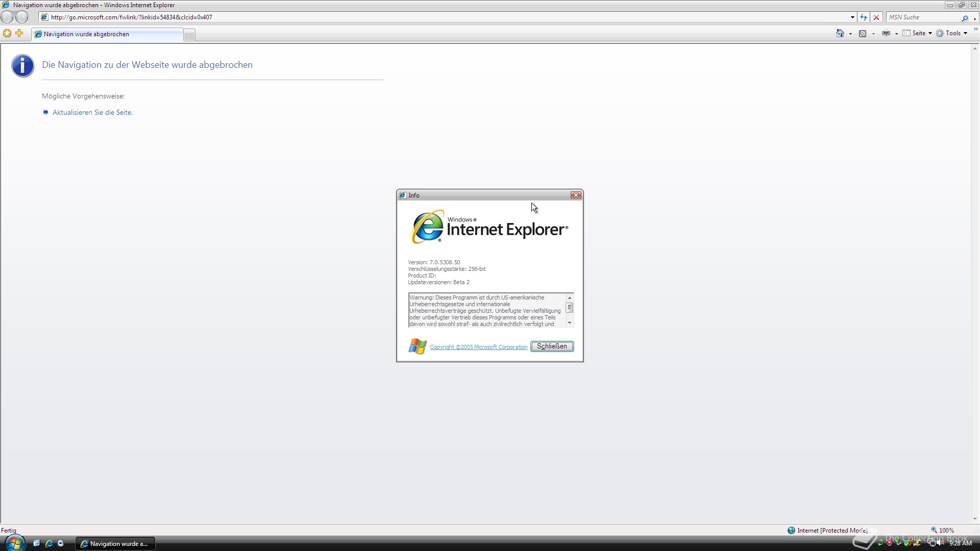Viewport: 980px width, 551px height.
Task: Open the search provider dropdown arrow
Action: pyautogui.click(x=975, y=19)
